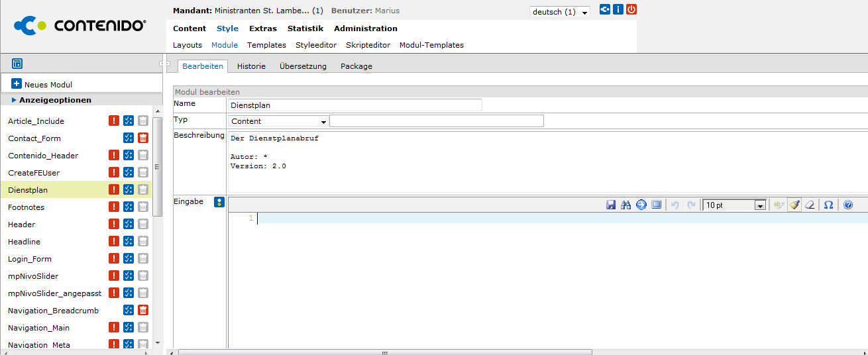The image size is (868, 355).
Task: Click the save disk icon in editor toolbar
Action: [611, 205]
